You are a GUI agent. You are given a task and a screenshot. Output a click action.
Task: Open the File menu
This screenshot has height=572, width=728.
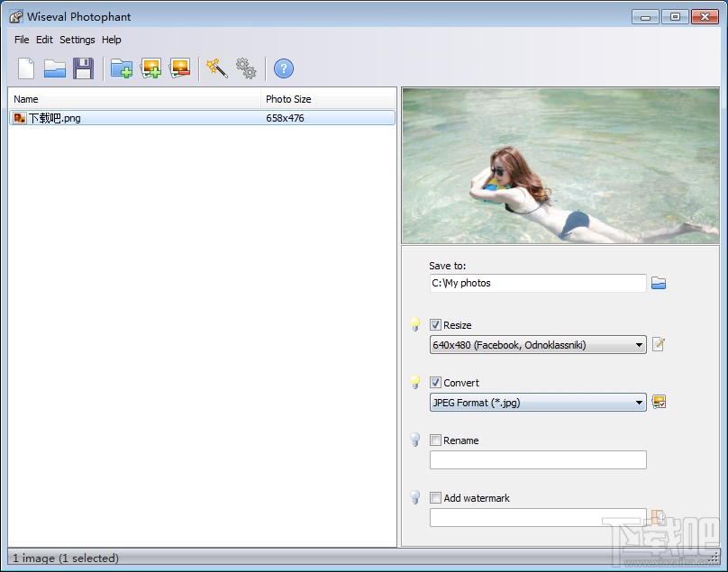pos(22,40)
